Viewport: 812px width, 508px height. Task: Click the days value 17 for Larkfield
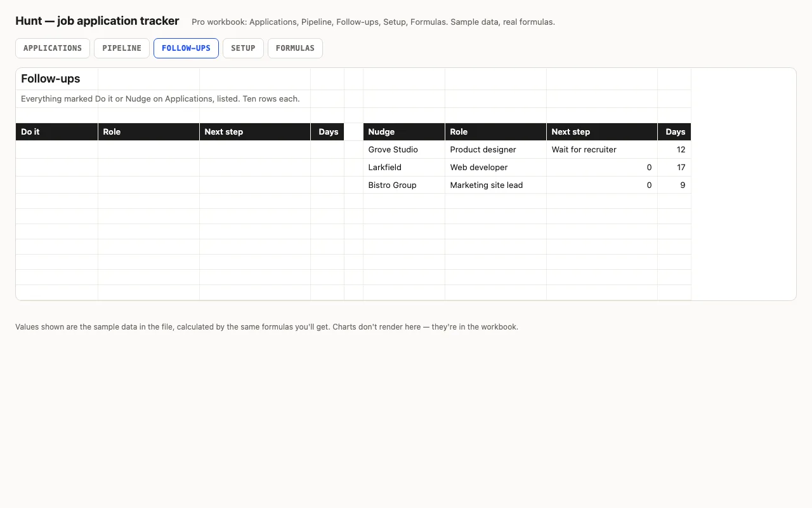point(674,168)
